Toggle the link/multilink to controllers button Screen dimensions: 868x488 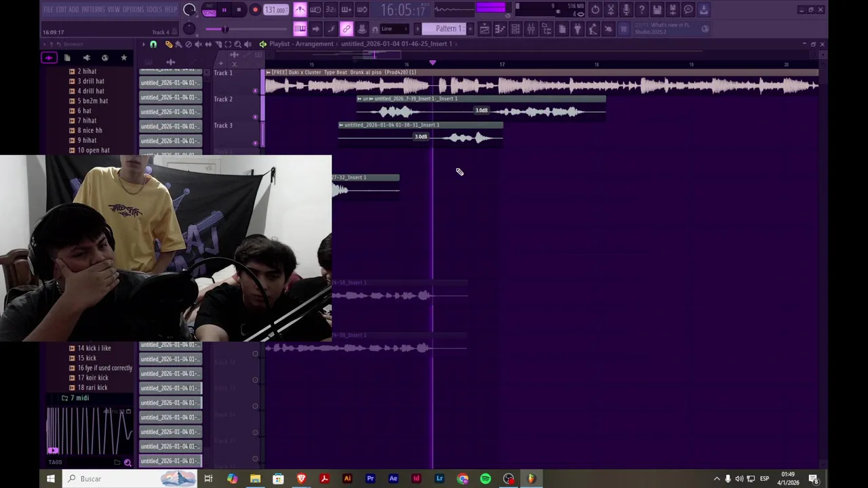(347, 28)
